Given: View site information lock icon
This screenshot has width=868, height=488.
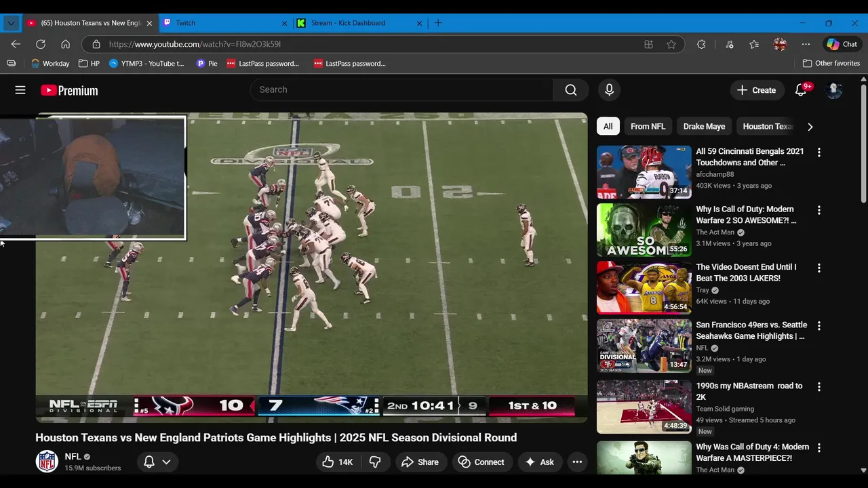Looking at the screenshot, I should [x=96, y=44].
